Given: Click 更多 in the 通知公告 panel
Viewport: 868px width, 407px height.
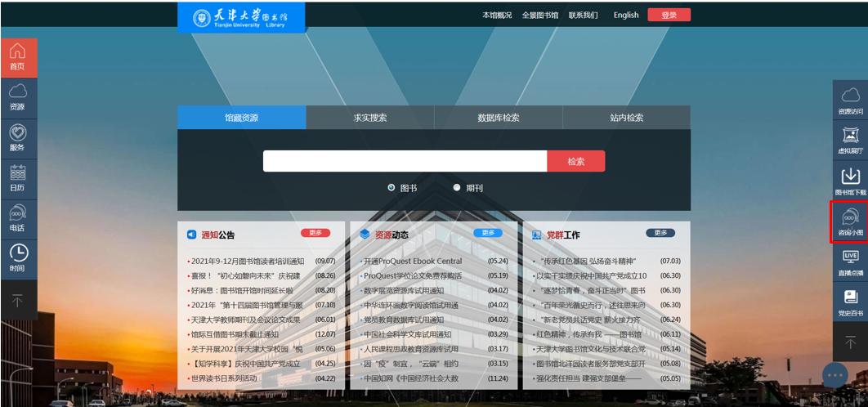Looking at the screenshot, I should (315, 233).
